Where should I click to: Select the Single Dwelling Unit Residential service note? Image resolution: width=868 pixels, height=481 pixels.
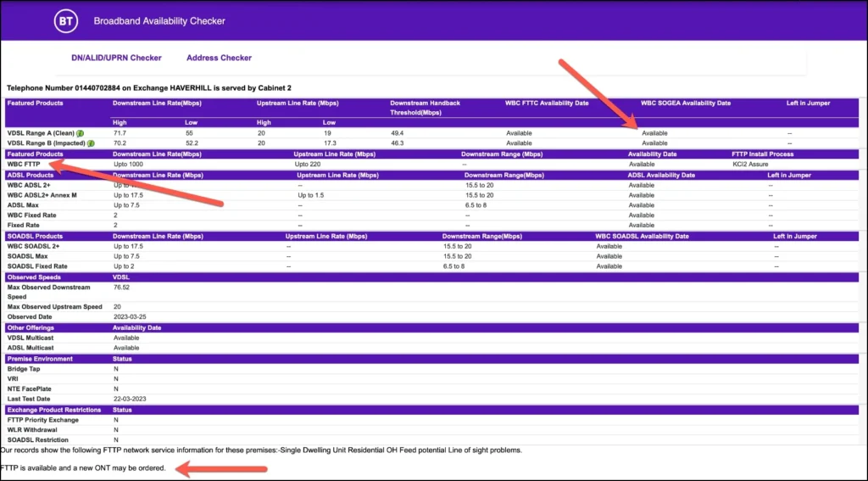261,450
